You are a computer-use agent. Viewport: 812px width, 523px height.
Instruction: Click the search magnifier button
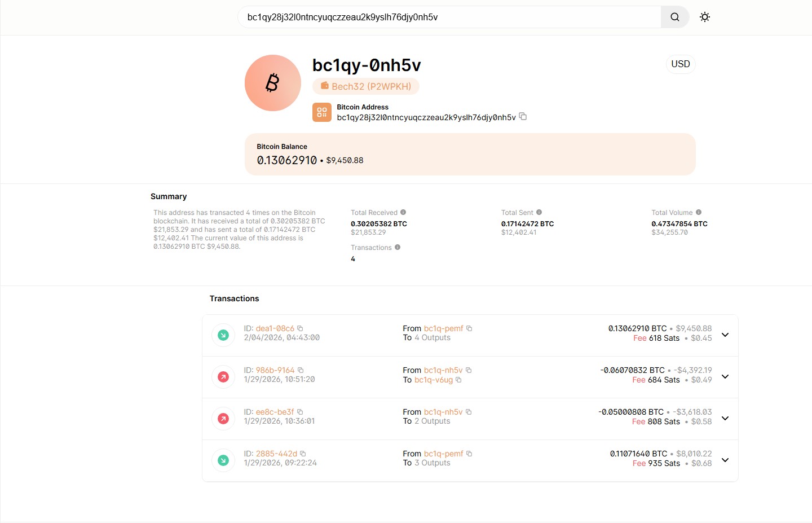tap(674, 17)
